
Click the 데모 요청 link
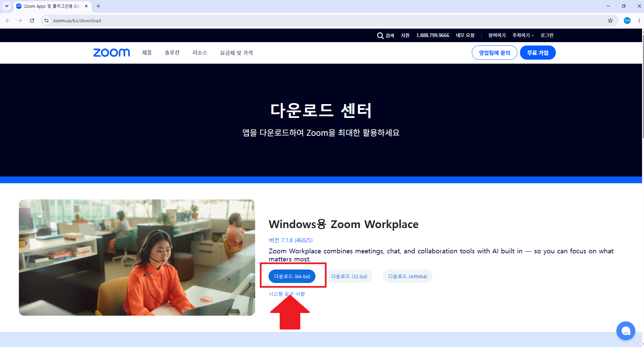coord(465,35)
